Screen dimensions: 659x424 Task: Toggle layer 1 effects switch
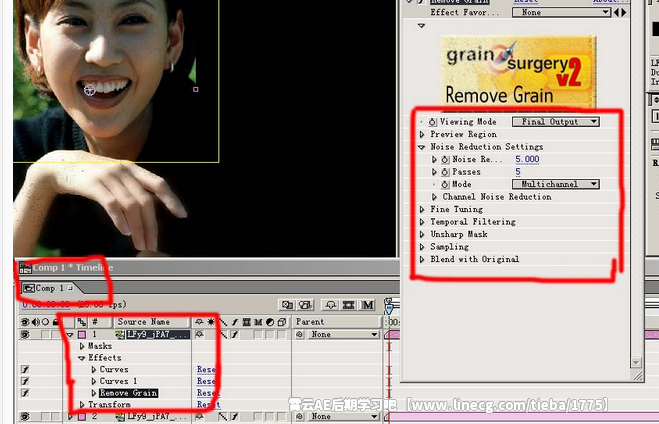pyautogui.click(x=235, y=334)
